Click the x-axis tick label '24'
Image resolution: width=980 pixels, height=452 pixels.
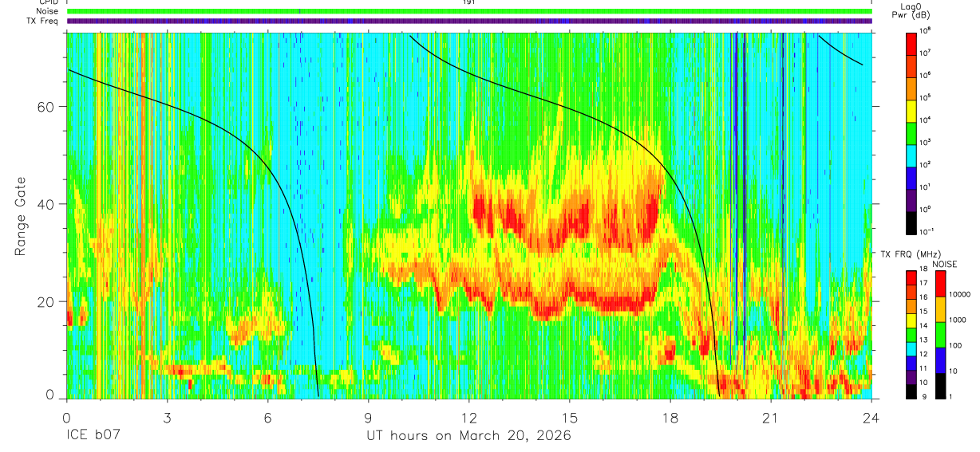[871, 418]
